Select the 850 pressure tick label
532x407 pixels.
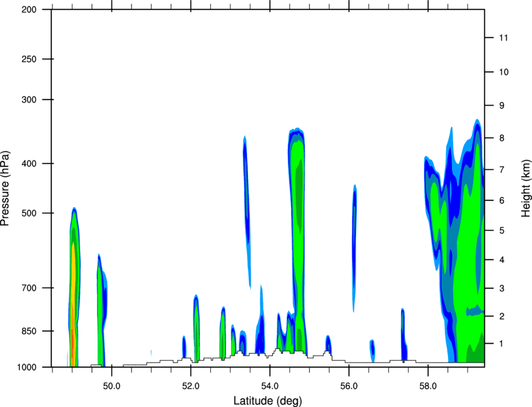(29, 331)
